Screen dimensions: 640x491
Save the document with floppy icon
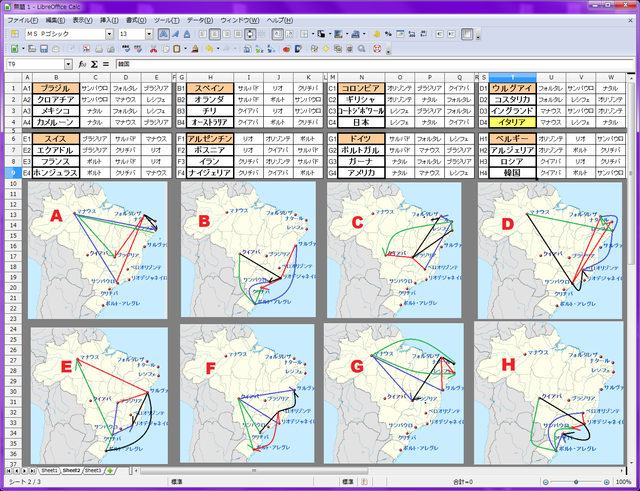point(44,49)
